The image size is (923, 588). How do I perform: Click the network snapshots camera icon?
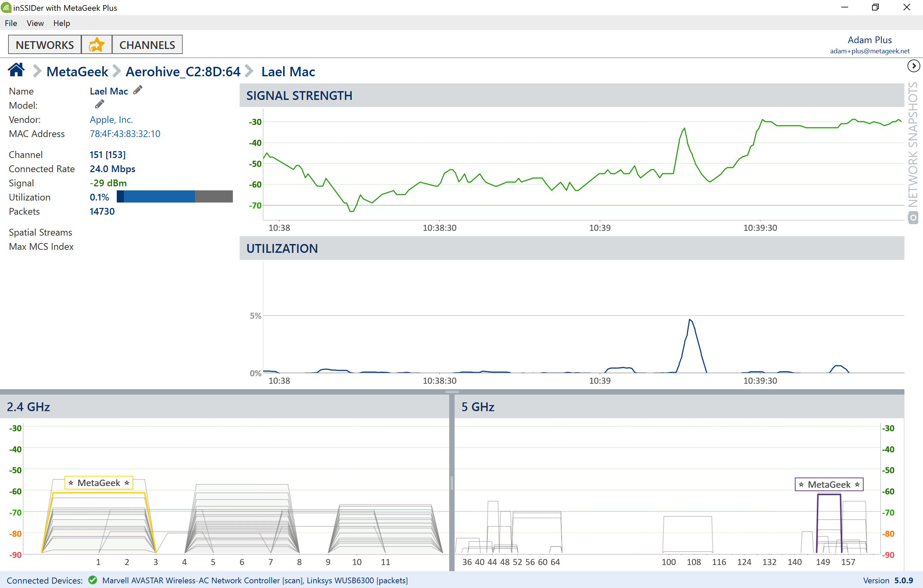[913, 218]
